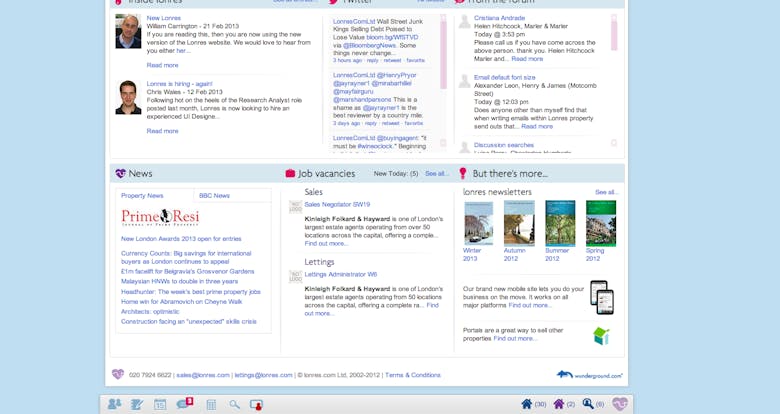Click the green Portals cube icon
Image resolution: width=780 pixels, height=414 pixels.
(x=601, y=335)
